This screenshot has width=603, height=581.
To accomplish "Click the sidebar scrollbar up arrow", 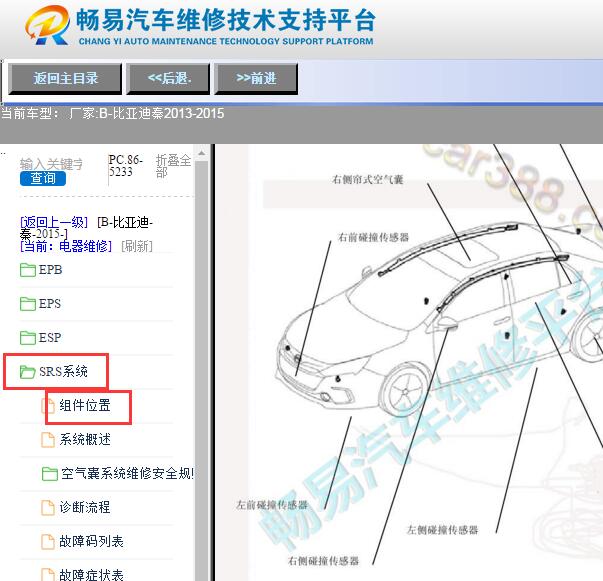I will coord(202,153).
